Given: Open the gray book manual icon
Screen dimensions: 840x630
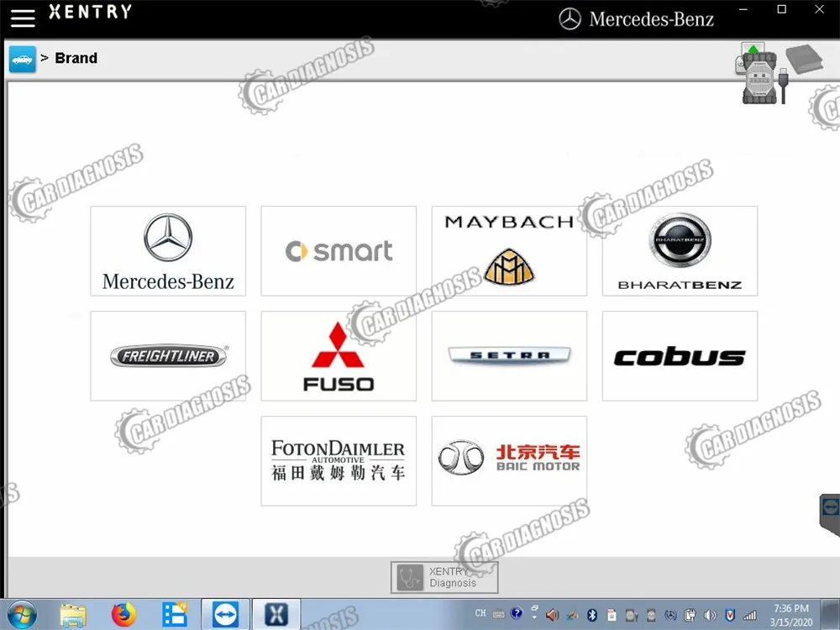Looking at the screenshot, I should (x=805, y=59).
